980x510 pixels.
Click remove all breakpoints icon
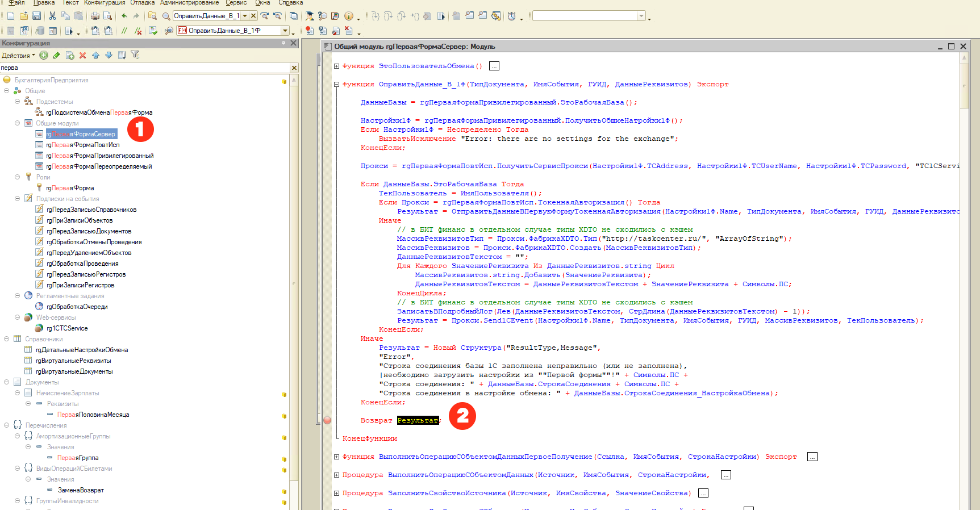point(348,31)
